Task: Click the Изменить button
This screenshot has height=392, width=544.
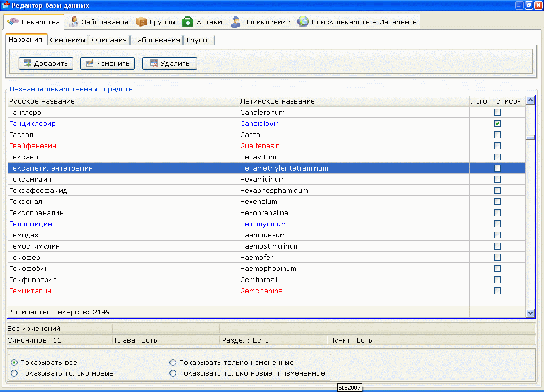Action: point(107,64)
